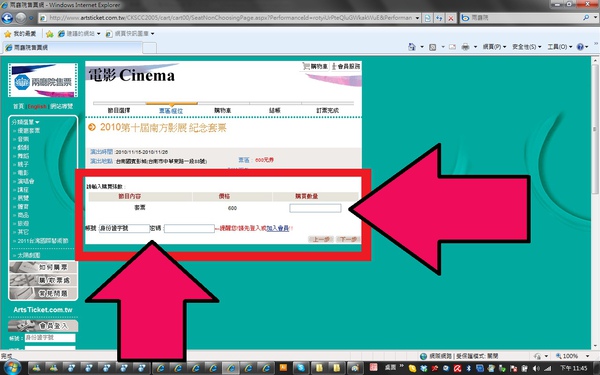Go back with the browser back arrow

7,18
